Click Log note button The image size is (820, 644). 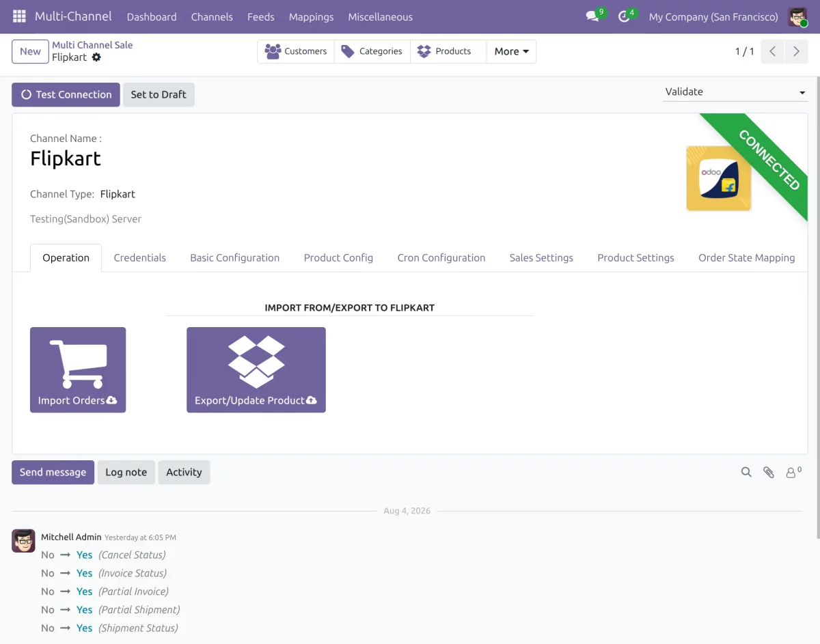point(126,472)
